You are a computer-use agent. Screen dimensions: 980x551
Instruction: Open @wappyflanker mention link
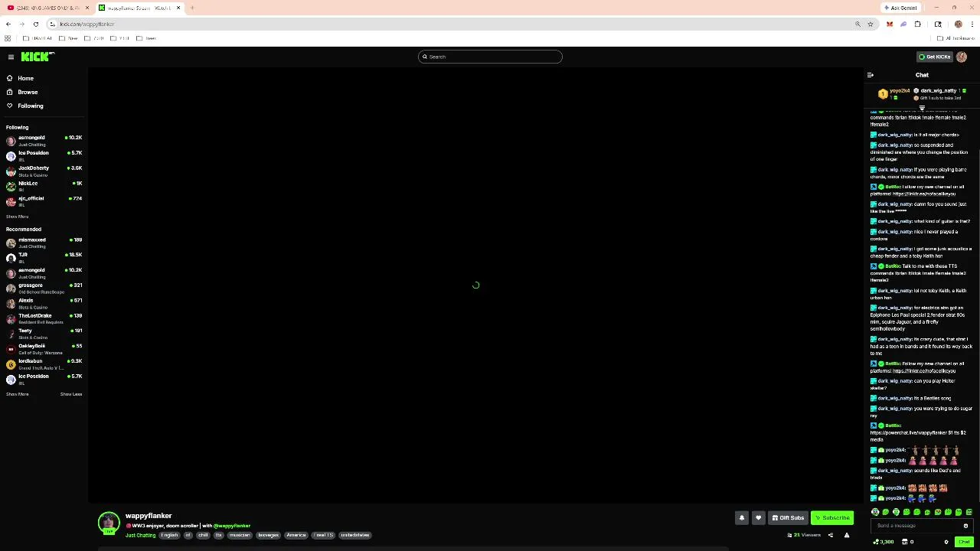click(232, 526)
